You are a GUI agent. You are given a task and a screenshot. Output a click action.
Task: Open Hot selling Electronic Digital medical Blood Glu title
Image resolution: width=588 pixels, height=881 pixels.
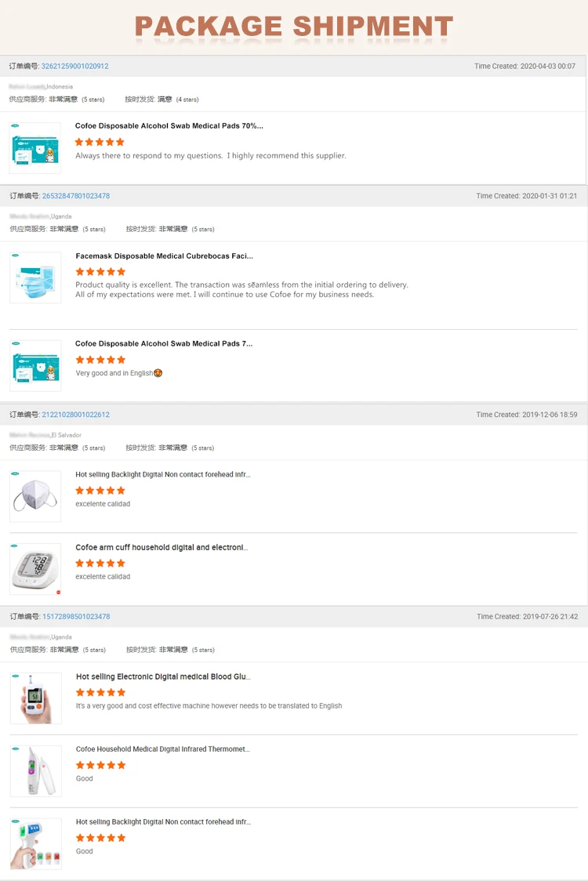tap(164, 676)
